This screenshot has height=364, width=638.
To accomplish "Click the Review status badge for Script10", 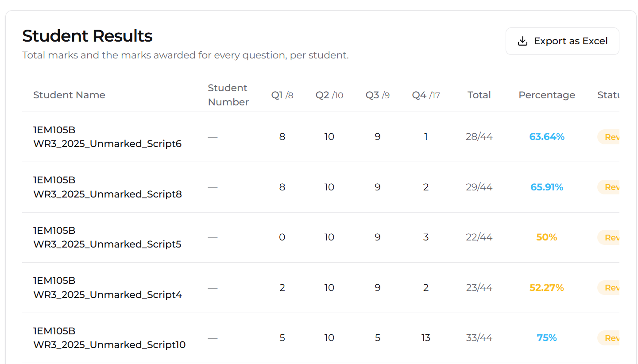I will pyautogui.click(x=608, y=338).
